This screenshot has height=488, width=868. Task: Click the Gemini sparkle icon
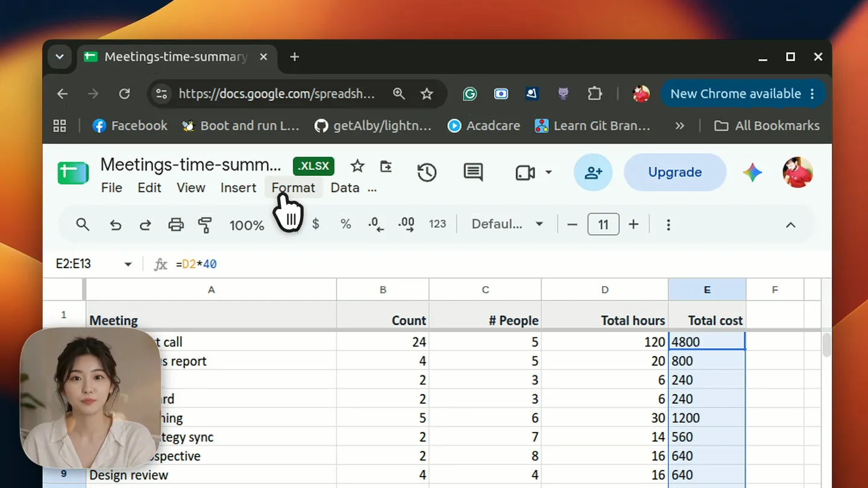[x=752, y=172]
